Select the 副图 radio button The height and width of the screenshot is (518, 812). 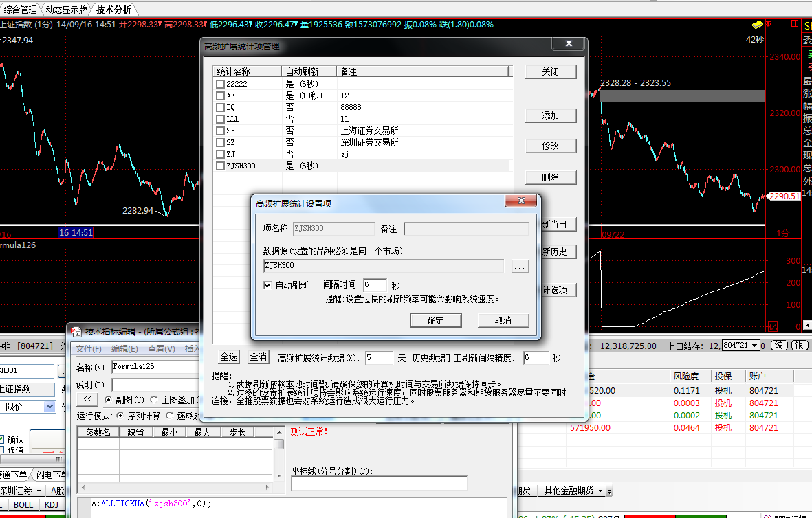click(108, 399)
